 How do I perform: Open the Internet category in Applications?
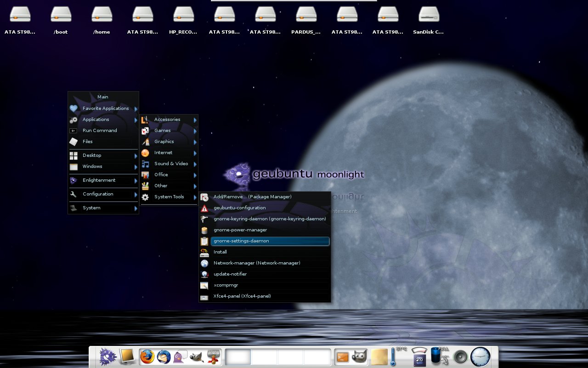[169, 153]
